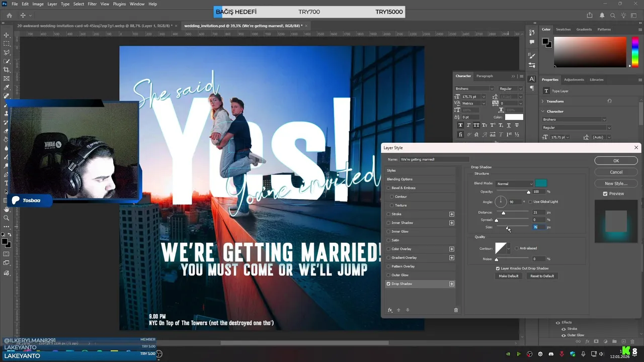Toggle Faux Bold in Character panel
Screen dimensions: 644x362
pos(460,125)
